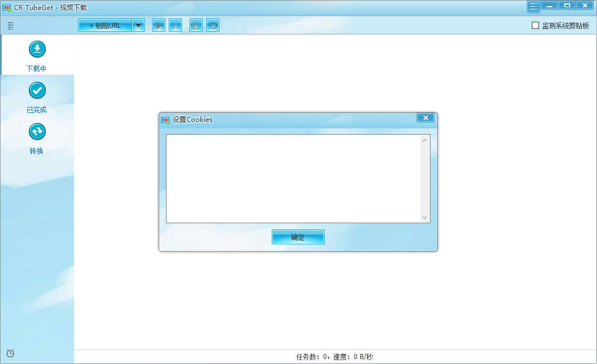Click the clock scheduler icon at bottom left
Viewport: 597px width, 364px height.
10,353
